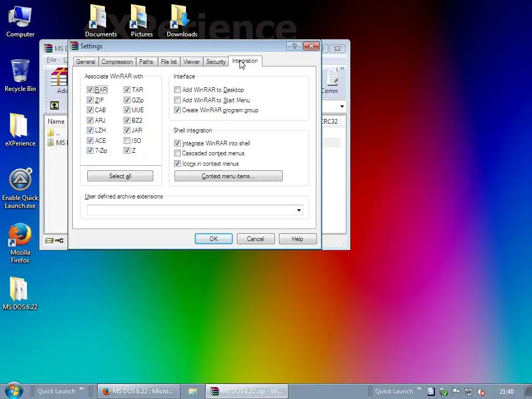Toggle LZH file association

click(90, 130)
